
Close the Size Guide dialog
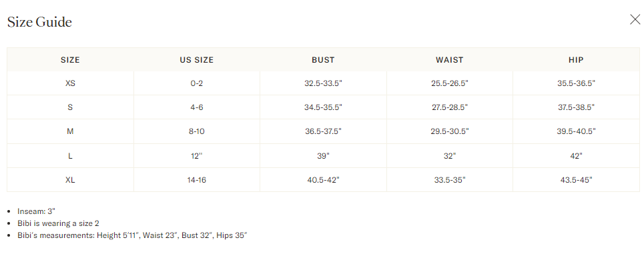point(635,19)
